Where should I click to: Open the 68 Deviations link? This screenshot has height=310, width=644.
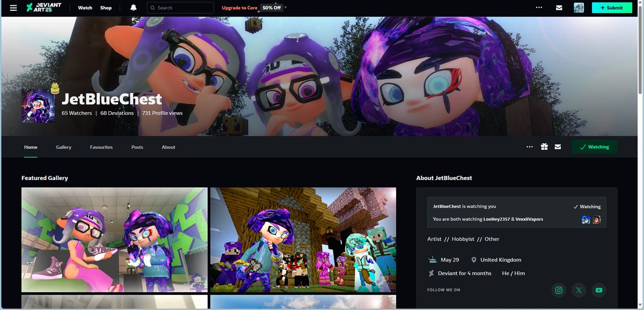(x=117, y=113)
